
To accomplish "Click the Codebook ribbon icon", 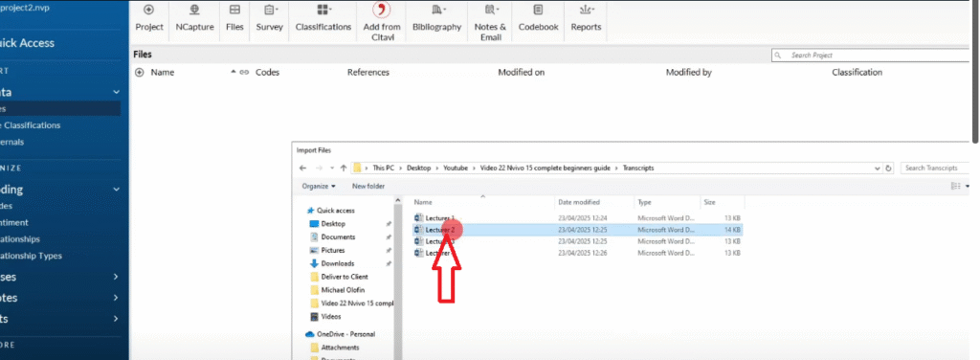I will pyautogui.click(x=538, y=18).
